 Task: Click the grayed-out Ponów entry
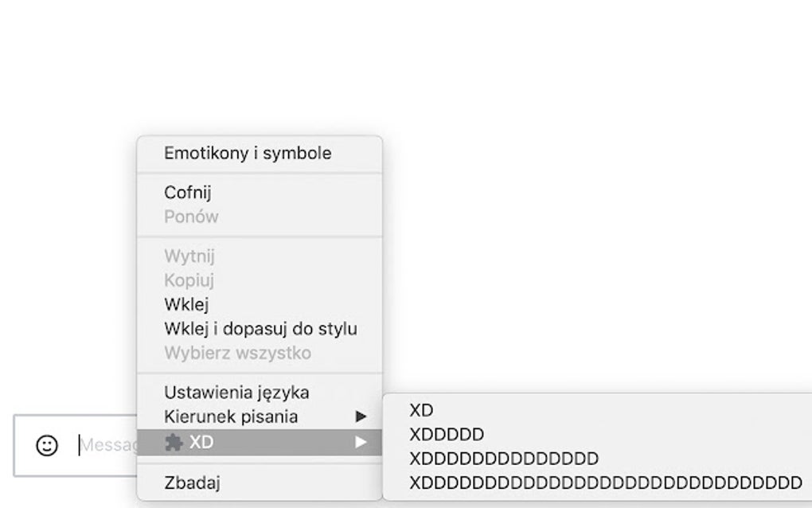click(x=189, y=217)
